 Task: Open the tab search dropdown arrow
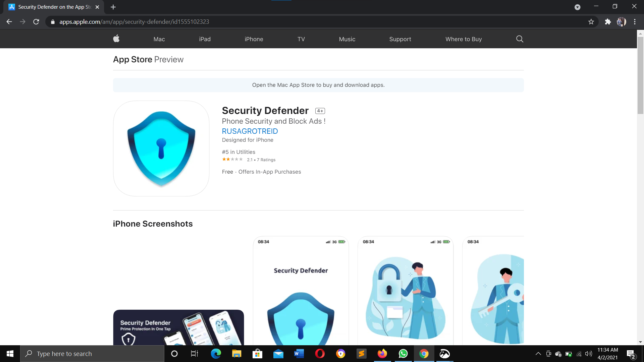[x=577, y=7]
